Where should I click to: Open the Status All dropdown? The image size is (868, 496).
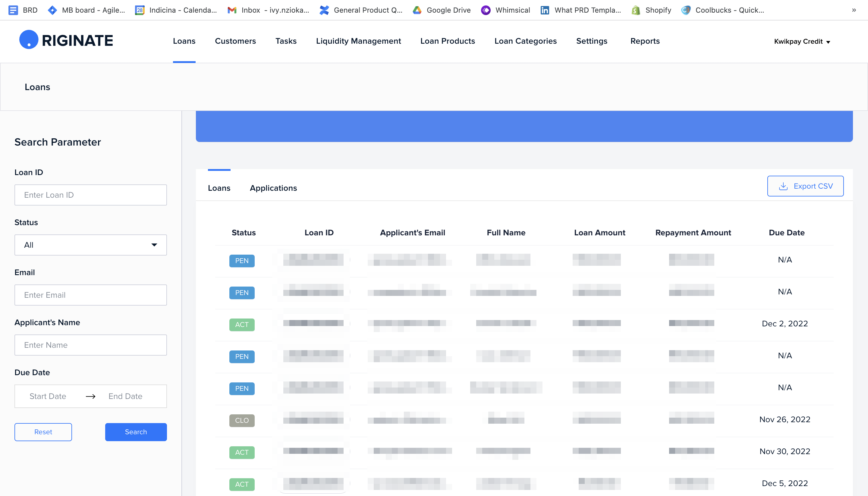tap(91, 245)
